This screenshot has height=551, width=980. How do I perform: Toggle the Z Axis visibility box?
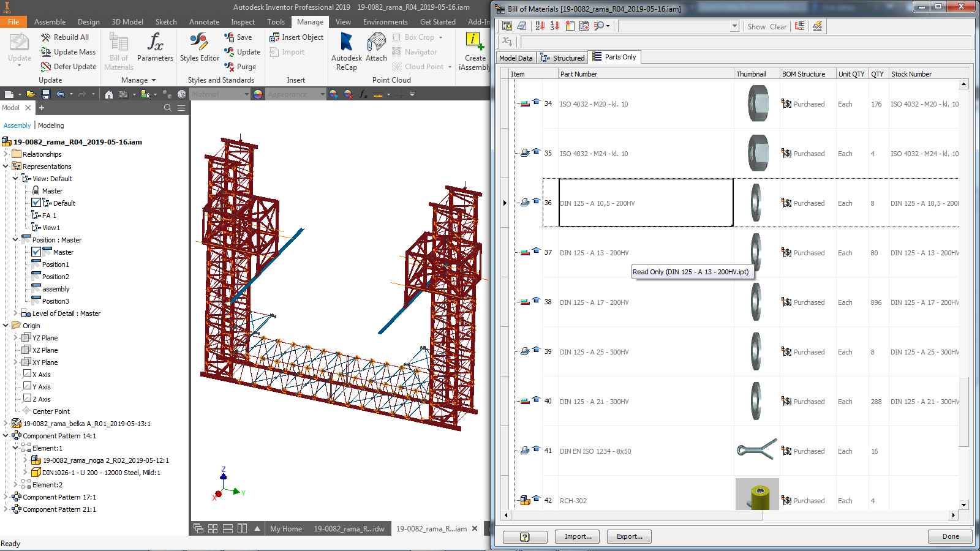click(x=27, y=398)
